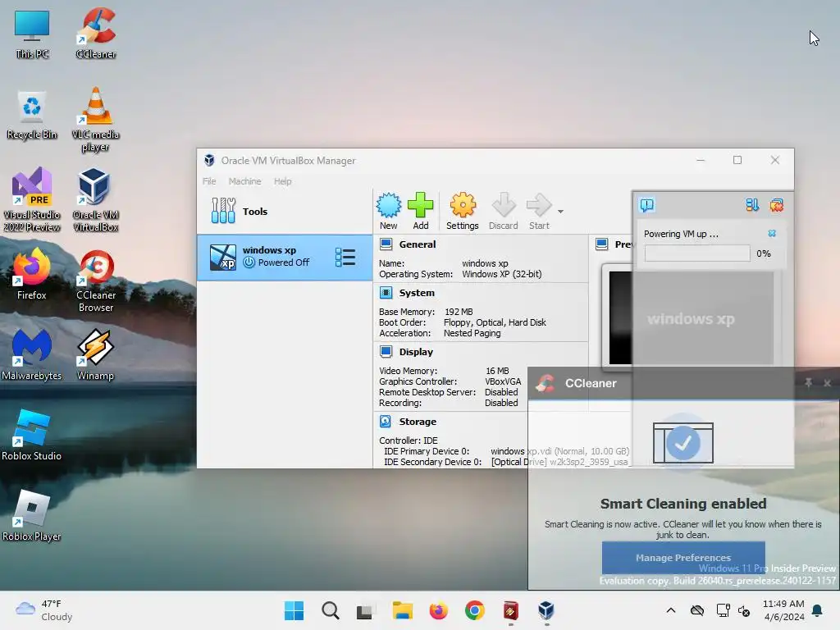Image resolution: width=840 pixels, height=630 pixels.
Task: Open Task View on the taskbar
Action: coord(366,610)
